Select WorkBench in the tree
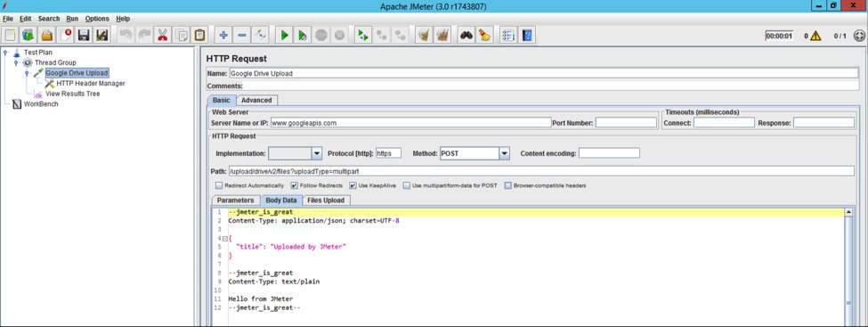 tap(40, 104)
